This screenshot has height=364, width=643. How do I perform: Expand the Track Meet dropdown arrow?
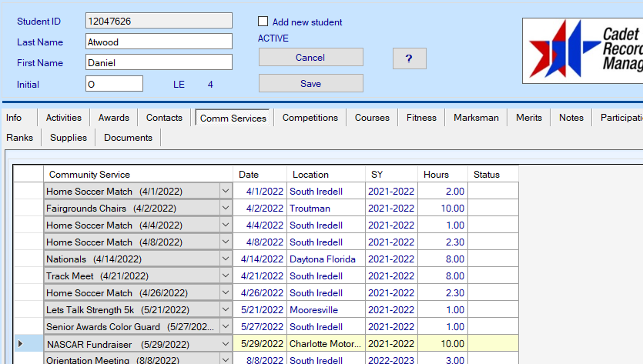point(225,276)
